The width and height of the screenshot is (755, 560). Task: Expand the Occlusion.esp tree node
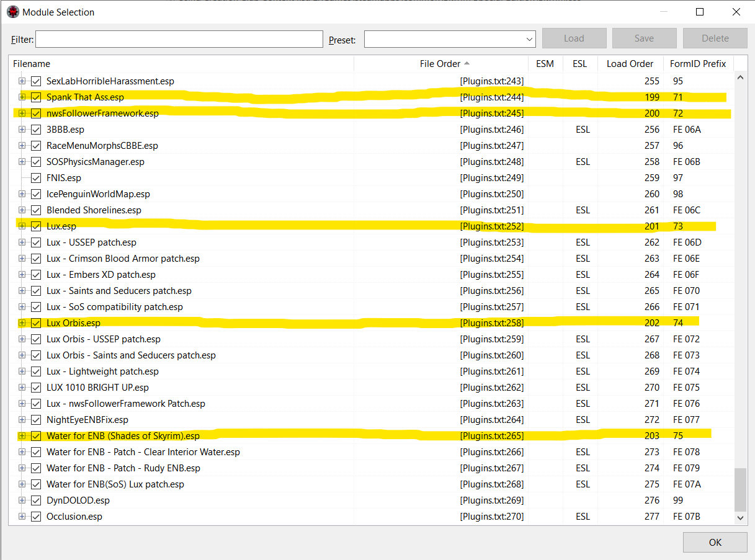pyautogui.click(x=22, y=517)
